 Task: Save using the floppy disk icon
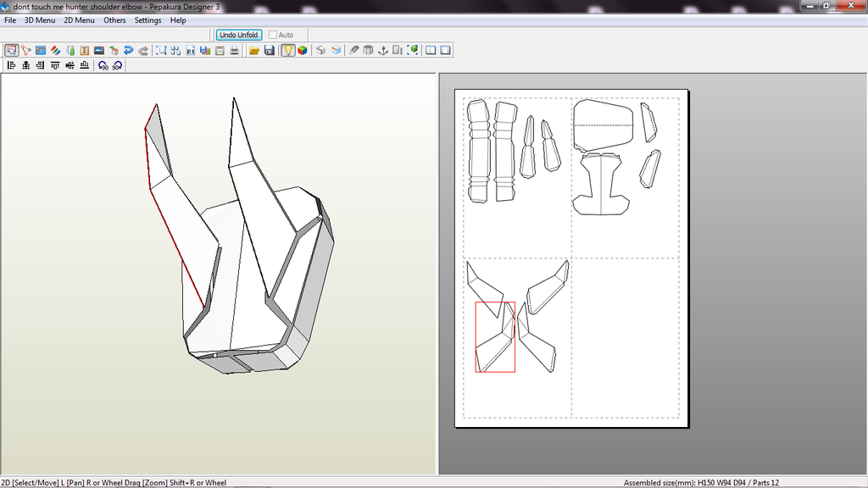[x=270, y=51]
